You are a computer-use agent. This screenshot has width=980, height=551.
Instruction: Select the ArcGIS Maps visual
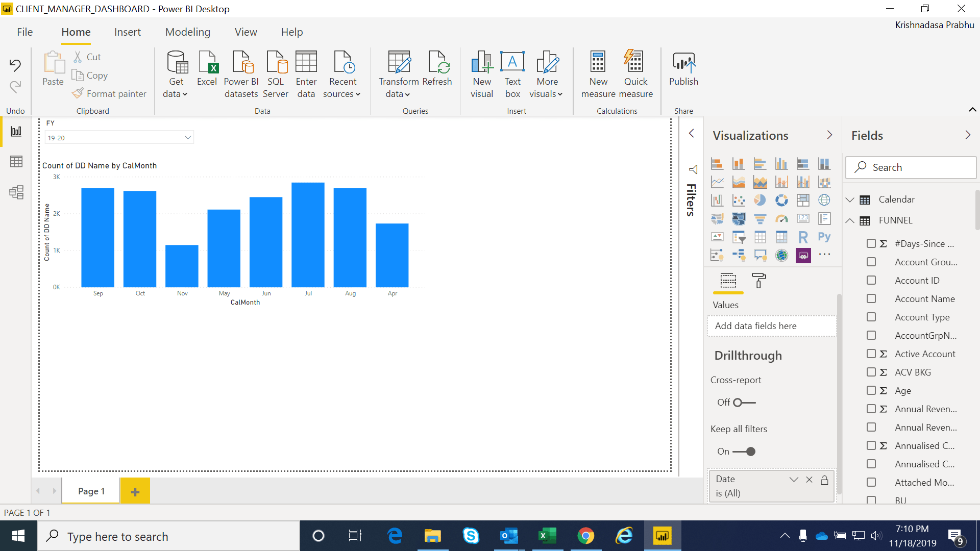[781, 256]
